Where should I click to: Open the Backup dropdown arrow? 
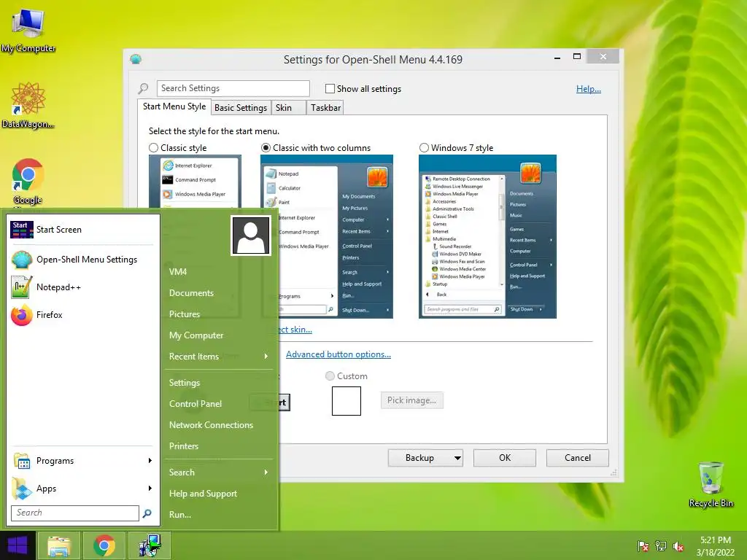coord(457,458)
